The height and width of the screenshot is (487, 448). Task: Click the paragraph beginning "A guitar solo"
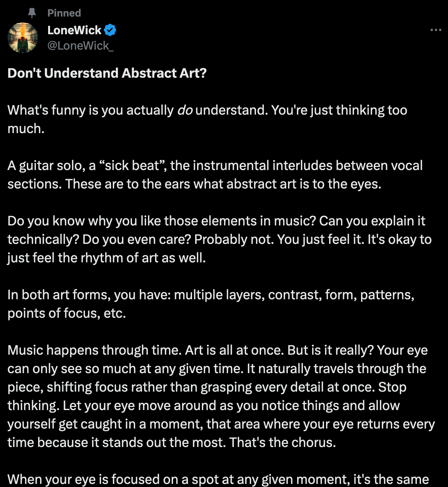coord(215,175)
